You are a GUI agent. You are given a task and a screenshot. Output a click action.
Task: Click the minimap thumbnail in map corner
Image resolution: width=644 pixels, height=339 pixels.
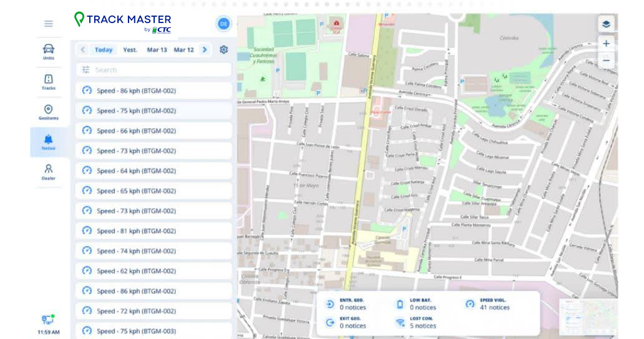[588, 317]
